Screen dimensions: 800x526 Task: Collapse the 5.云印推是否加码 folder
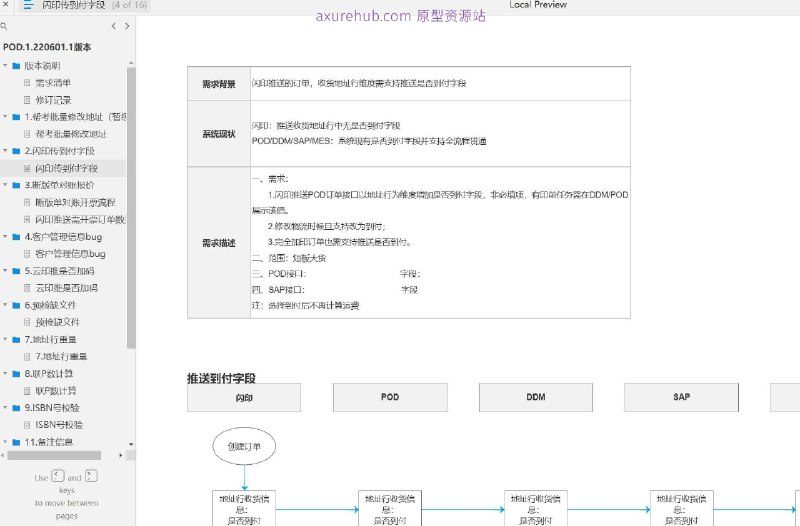coord(5,271)
